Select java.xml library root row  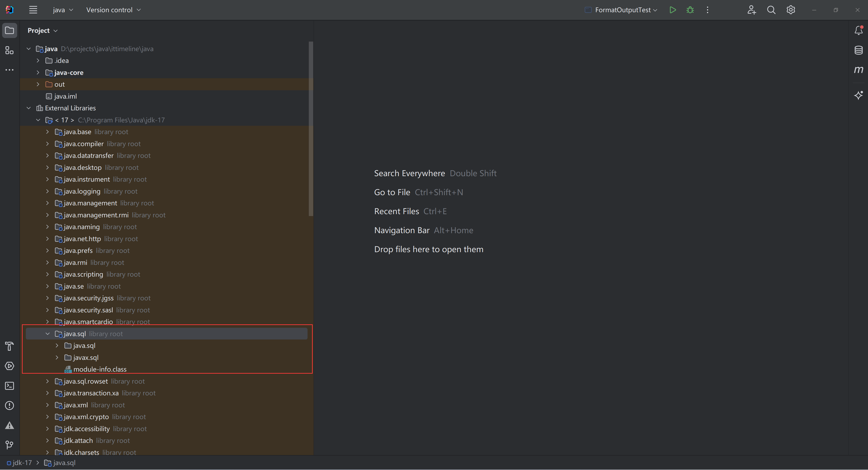tap(166, 405)
